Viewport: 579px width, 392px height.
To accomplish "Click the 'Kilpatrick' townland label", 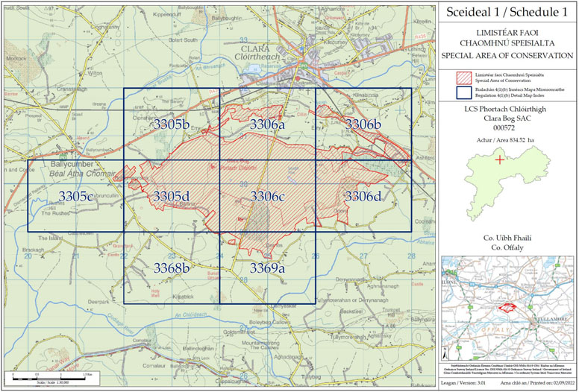I will pos(183,297).
